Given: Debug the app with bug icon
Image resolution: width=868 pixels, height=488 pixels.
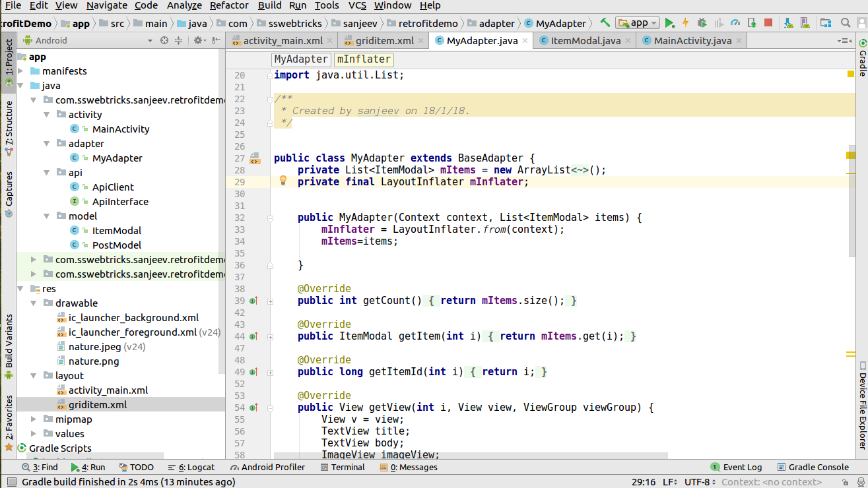Looking at the screenshot, I should [x=702, y=22].
